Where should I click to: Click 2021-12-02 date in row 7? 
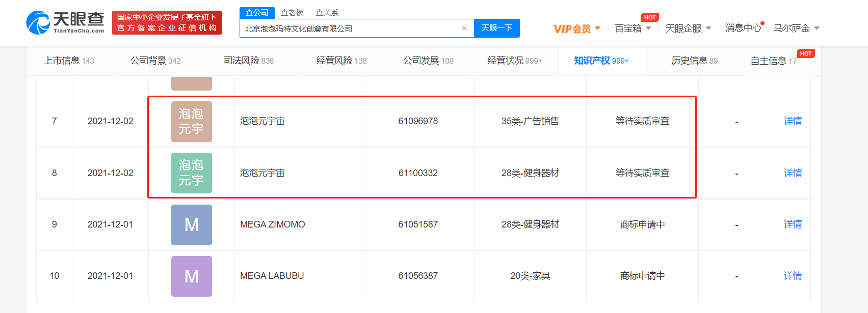point(110,121)
